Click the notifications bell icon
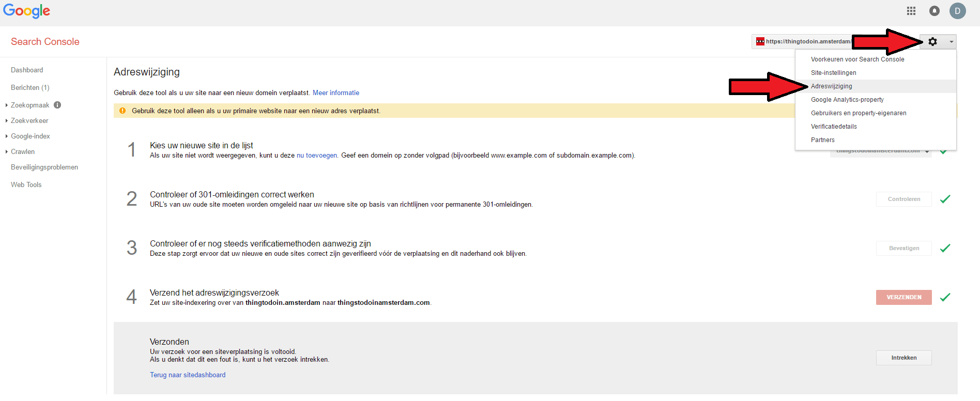 pyautogui.click(x=935, y=11)
